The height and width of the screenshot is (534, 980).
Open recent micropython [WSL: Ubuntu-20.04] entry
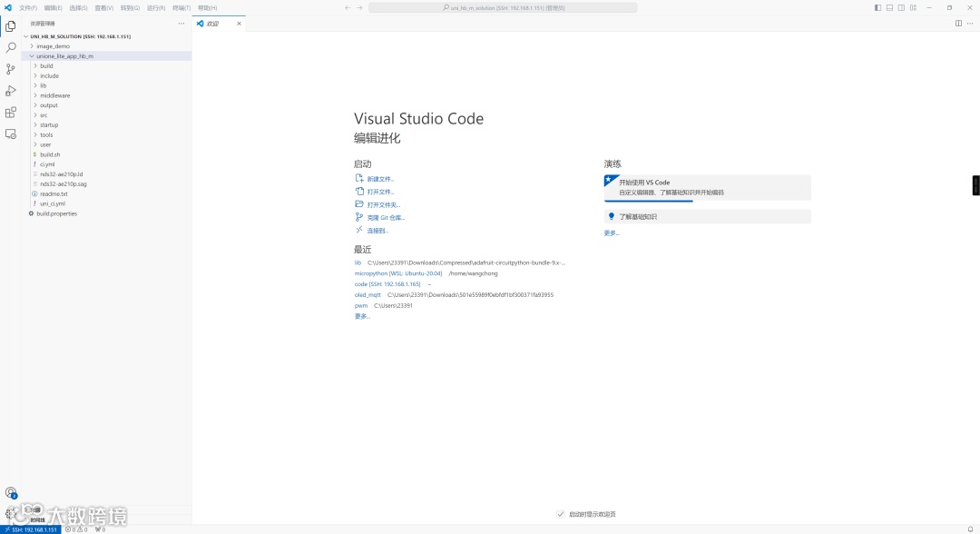(x=398, y=273)
